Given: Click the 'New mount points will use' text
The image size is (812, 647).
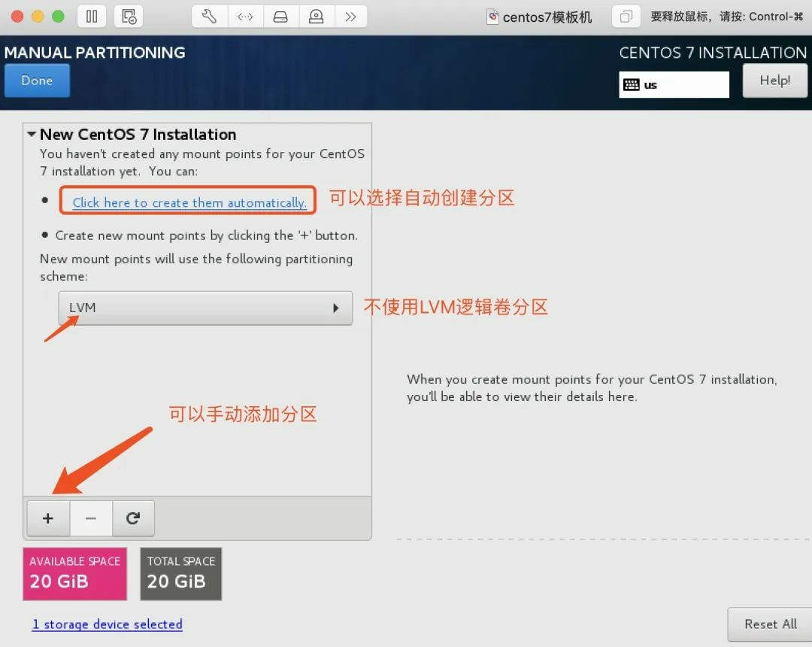Looking at the screenshot, I should tap(196, 267).
